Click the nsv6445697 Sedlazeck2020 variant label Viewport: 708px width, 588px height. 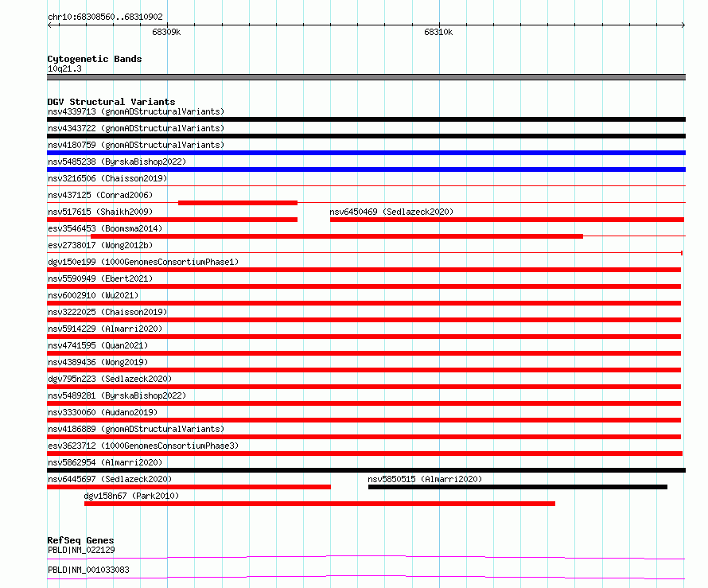(x=110, y=479)
